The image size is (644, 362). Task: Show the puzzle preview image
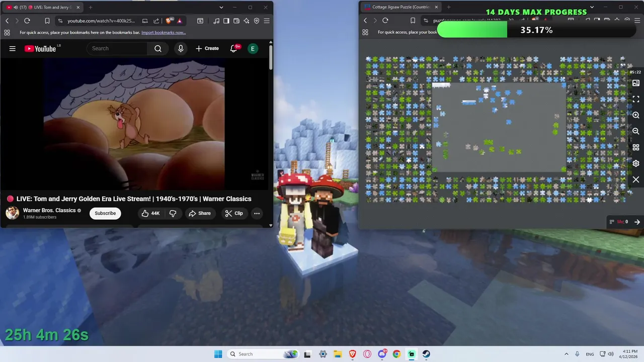point(636,83)
